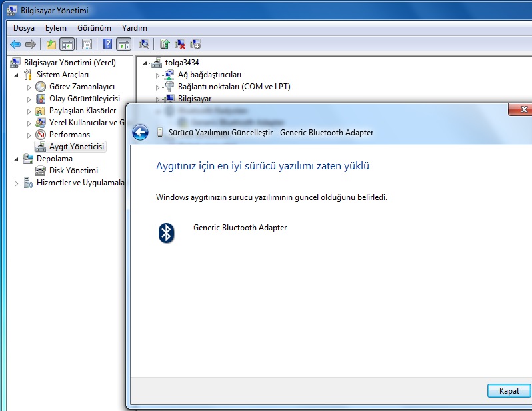Click Update driver software toolbar icon
This screenshot has height=411, width=532.
(165, 44)
